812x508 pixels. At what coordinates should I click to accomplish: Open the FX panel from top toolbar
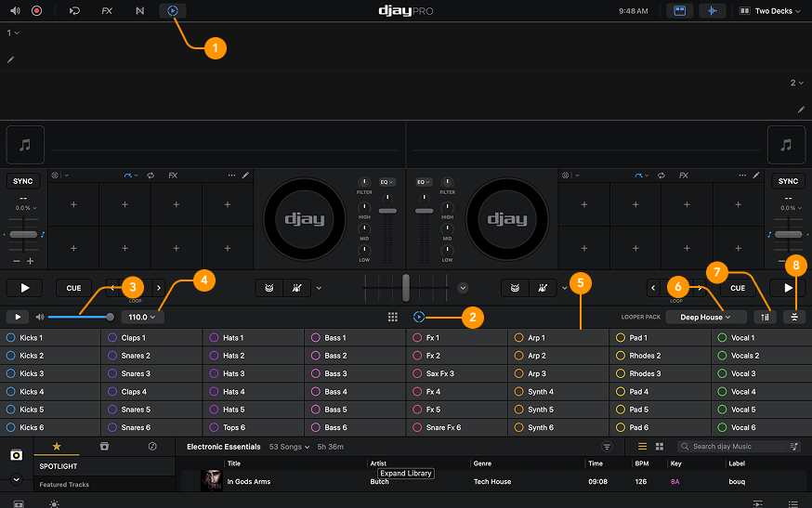(x=107, y=10)
